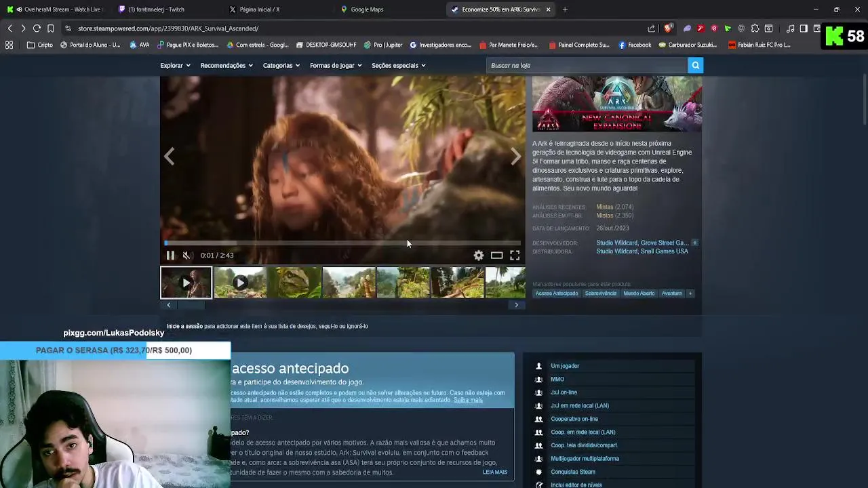
Task: Click the address bar URL
Action: [x=168, y=28]
